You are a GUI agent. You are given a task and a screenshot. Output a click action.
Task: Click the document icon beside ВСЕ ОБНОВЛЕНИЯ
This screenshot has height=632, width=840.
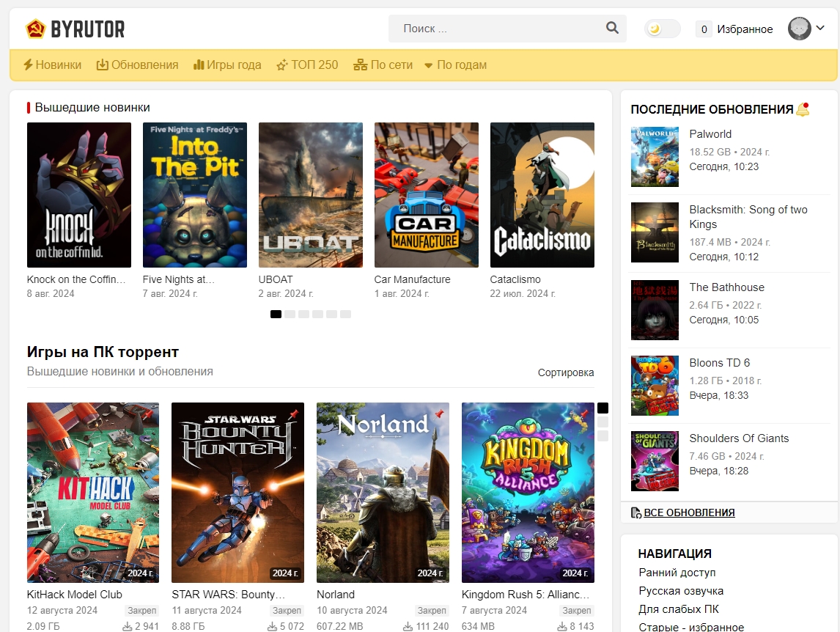click(636, 513)
